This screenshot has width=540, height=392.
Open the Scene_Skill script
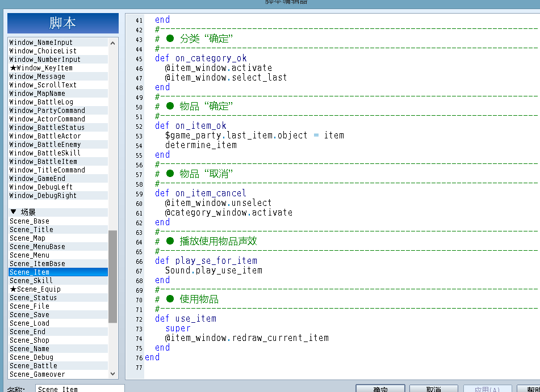point(58,280)
